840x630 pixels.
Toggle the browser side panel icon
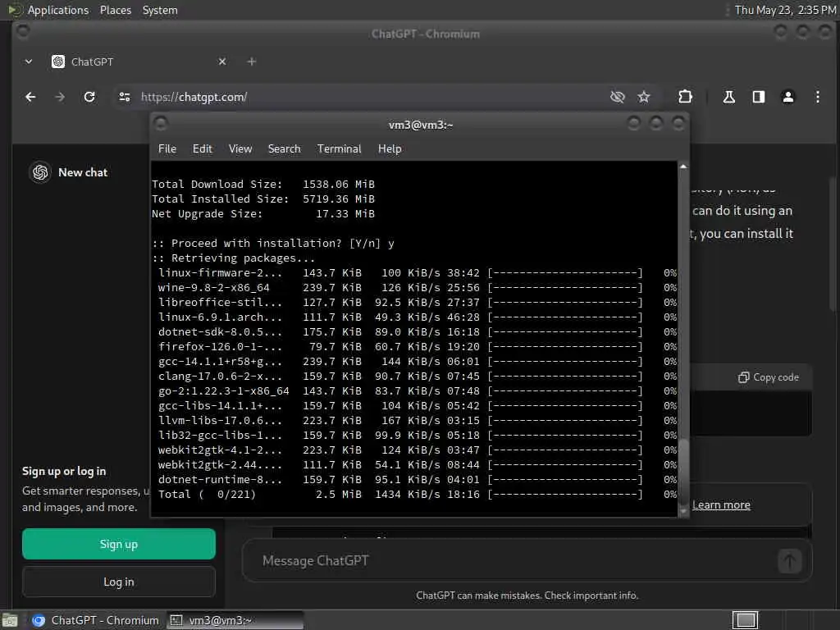pyautogui.click(x=759, y=97)
